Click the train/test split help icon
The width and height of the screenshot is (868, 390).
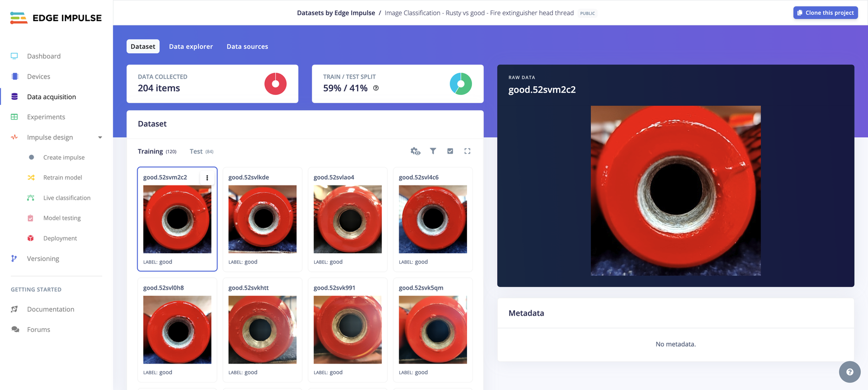pyautogui.click(x=376, y=88)
